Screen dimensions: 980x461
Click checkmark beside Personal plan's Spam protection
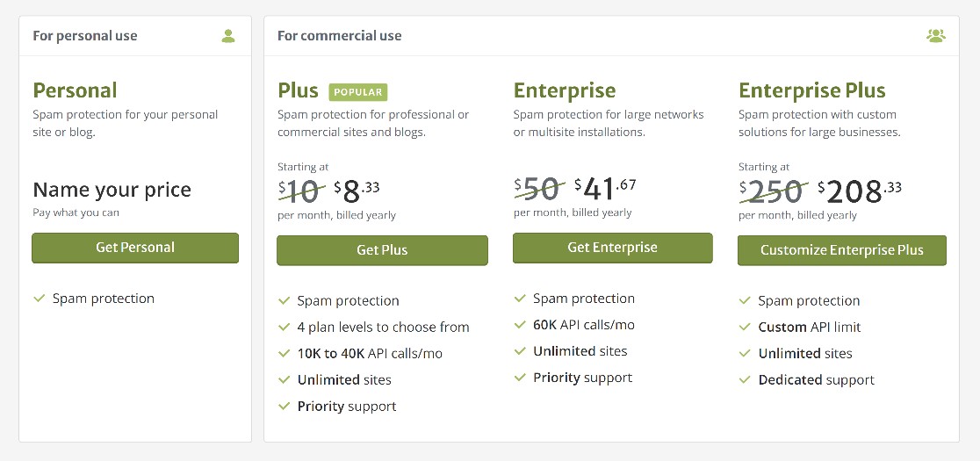[40, 299]
